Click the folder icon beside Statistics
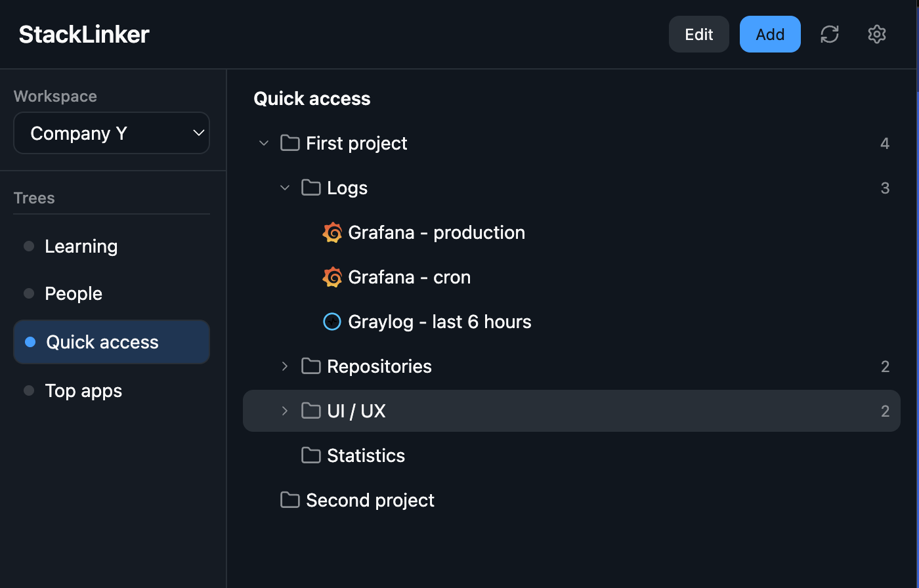 [x=310, y=455]
